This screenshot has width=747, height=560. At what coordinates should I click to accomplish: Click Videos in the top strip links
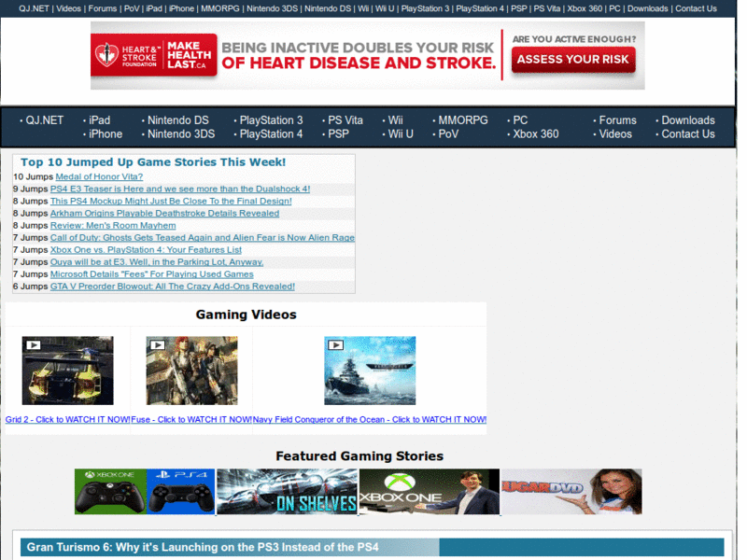[68, 8]
